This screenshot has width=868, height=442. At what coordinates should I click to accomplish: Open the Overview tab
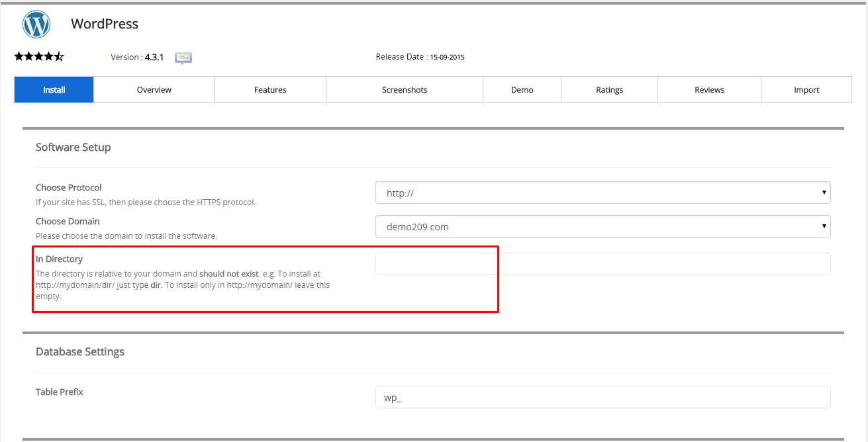pyautogui.click(x=154, y=90)
